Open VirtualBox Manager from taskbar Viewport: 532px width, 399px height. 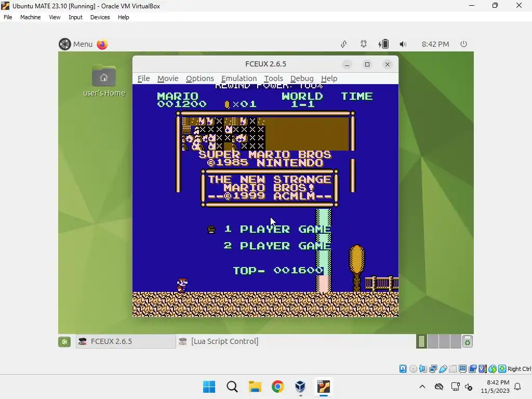(300, 387)
